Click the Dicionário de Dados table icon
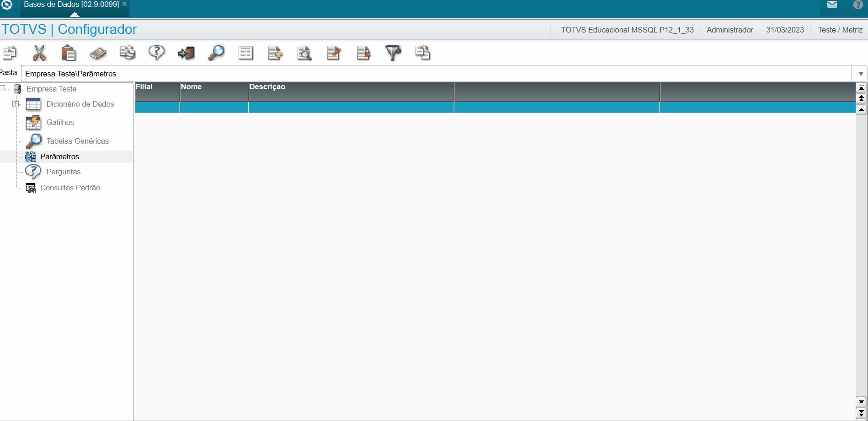 click(33, 104)
